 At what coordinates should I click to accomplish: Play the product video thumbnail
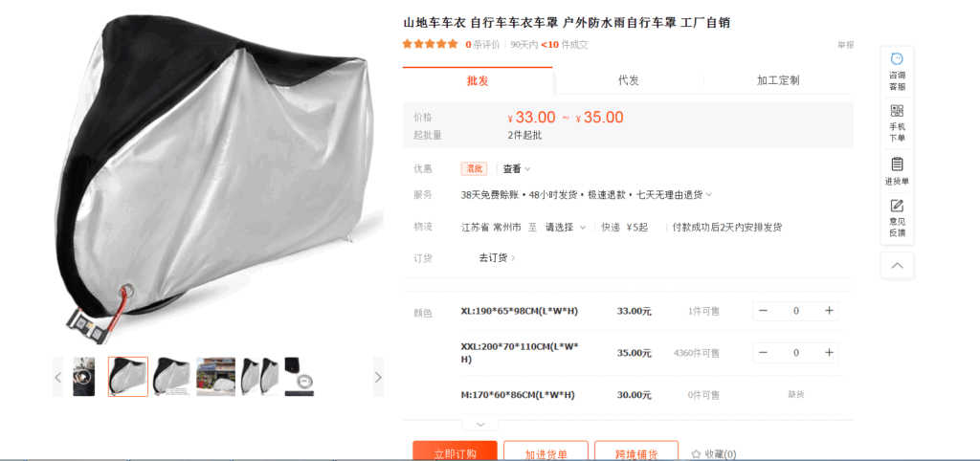84,377
